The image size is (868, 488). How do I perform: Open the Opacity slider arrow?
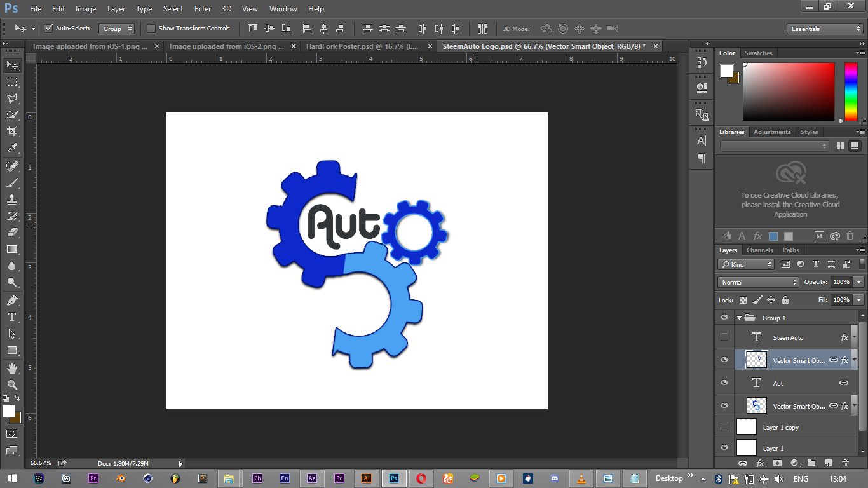(859, 282)
